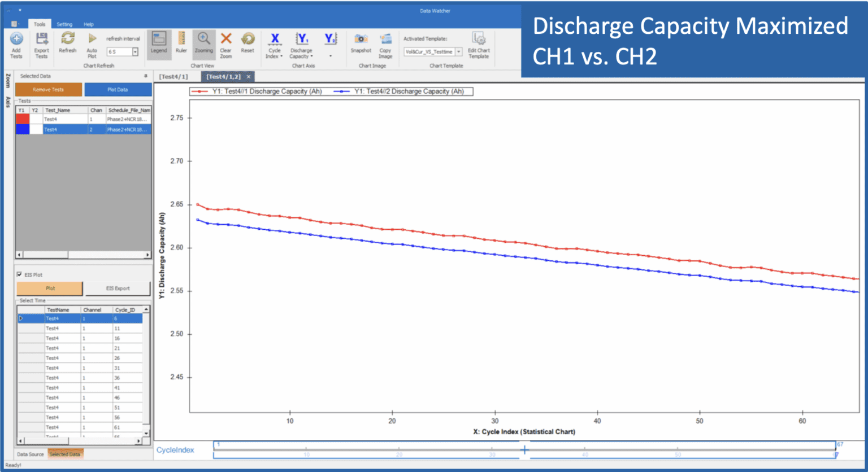Open the refresh interval dropdown

(x=135, y=52)
